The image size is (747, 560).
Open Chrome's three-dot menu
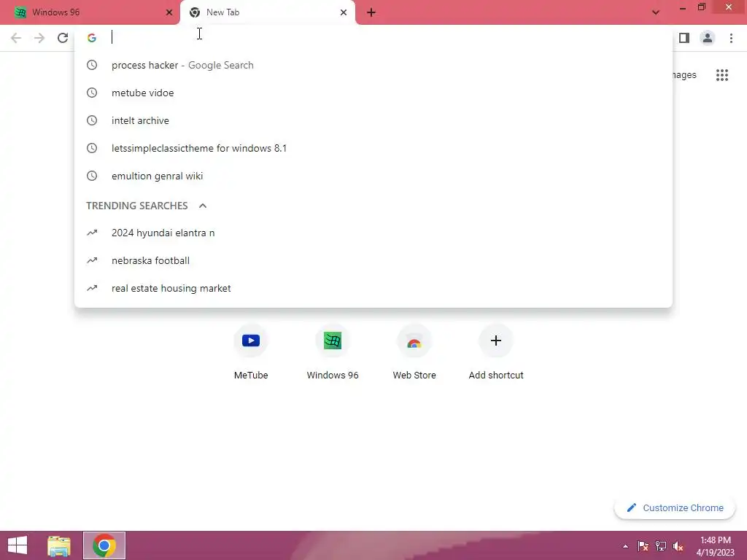point(731,38)
